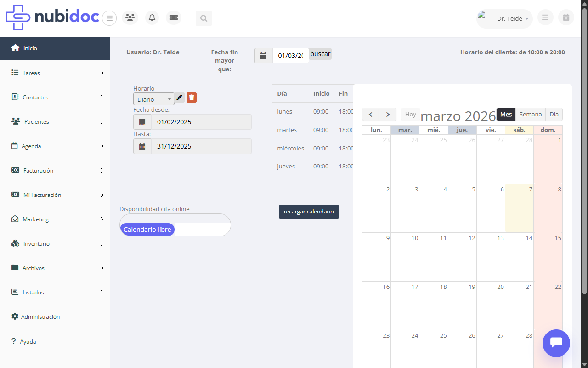588x368 pixels.
Task: Click the Administración gear icon
Action: (15, 316)
